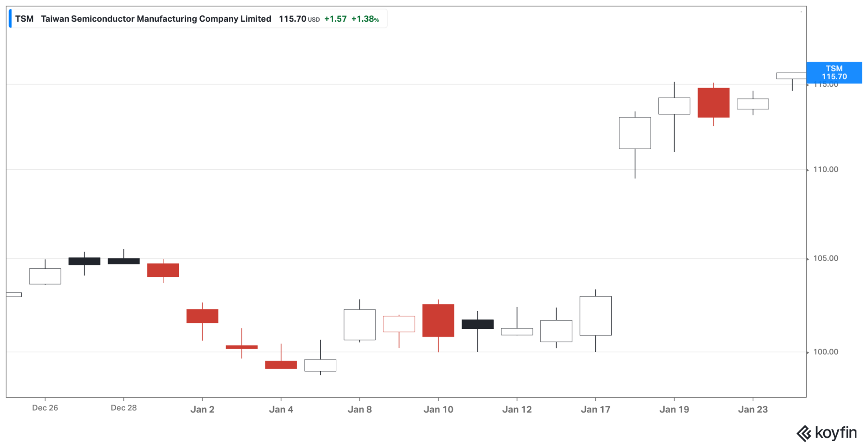Click the Jan 19 date label
Screen dimensions: 868x448
(x=674, y=410)
